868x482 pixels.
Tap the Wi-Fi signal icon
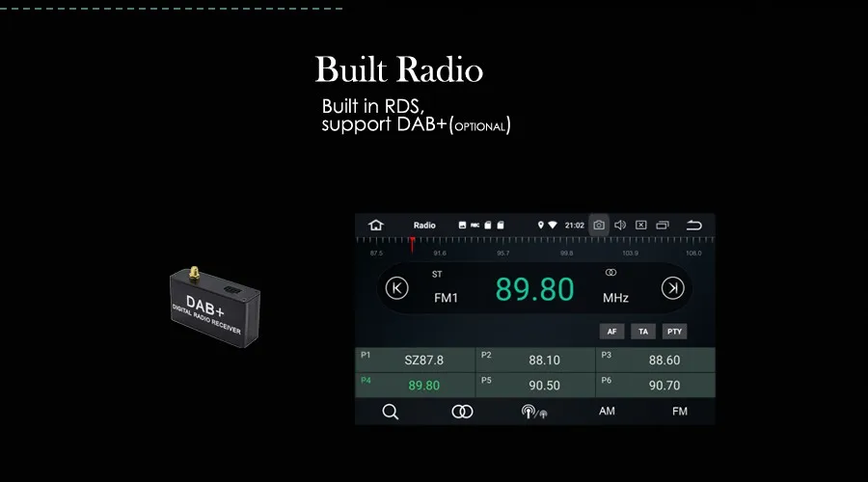pos(553,226)
